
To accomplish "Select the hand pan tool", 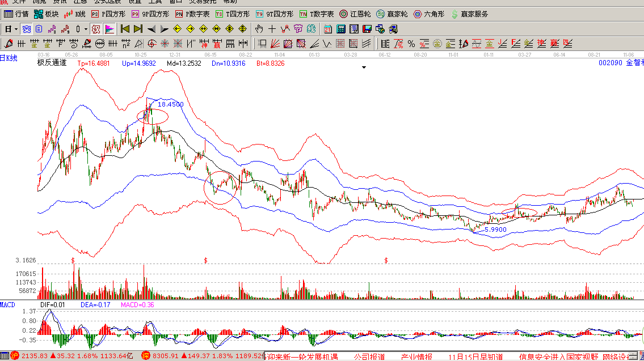I will click(x=259, y=29).
